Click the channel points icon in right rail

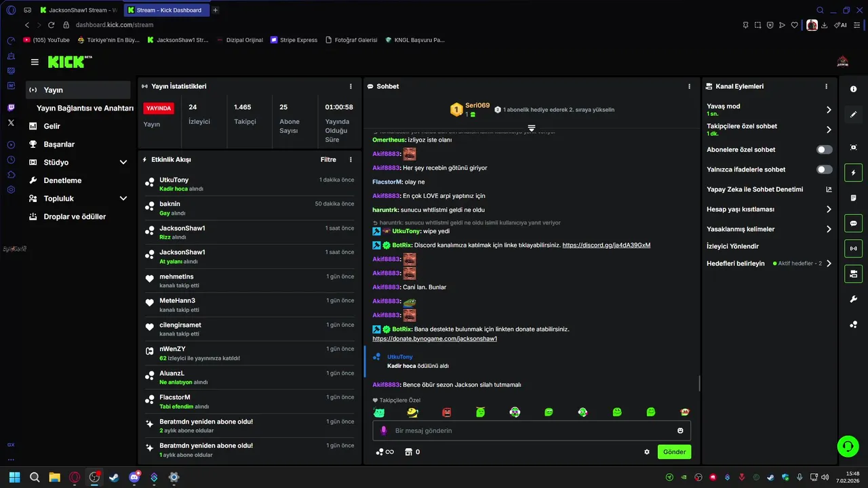click(x=853, y=325)
